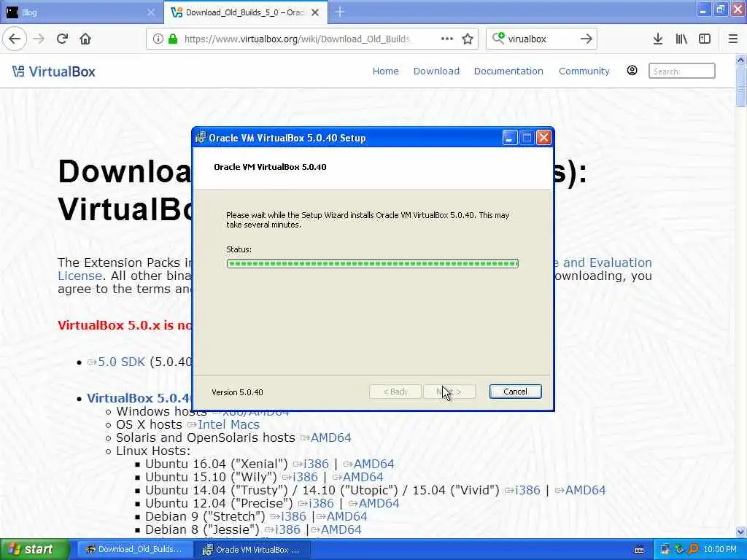Image resolution: width=747 pixels, height=560 pixels.
Task: Open the Library bookshelf icon
Action: click(681, 39)
